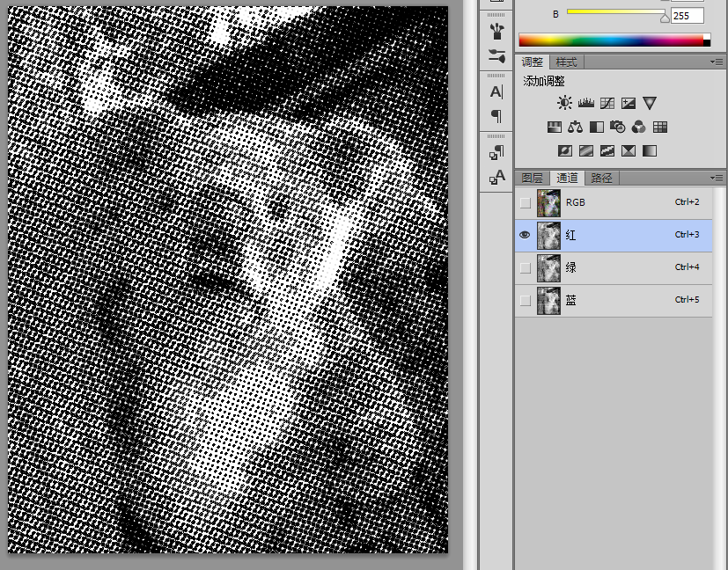This screenshot has width=728, height=570.
Task: Pick a color from the spectrum ramp
Action: coord(611,40)
